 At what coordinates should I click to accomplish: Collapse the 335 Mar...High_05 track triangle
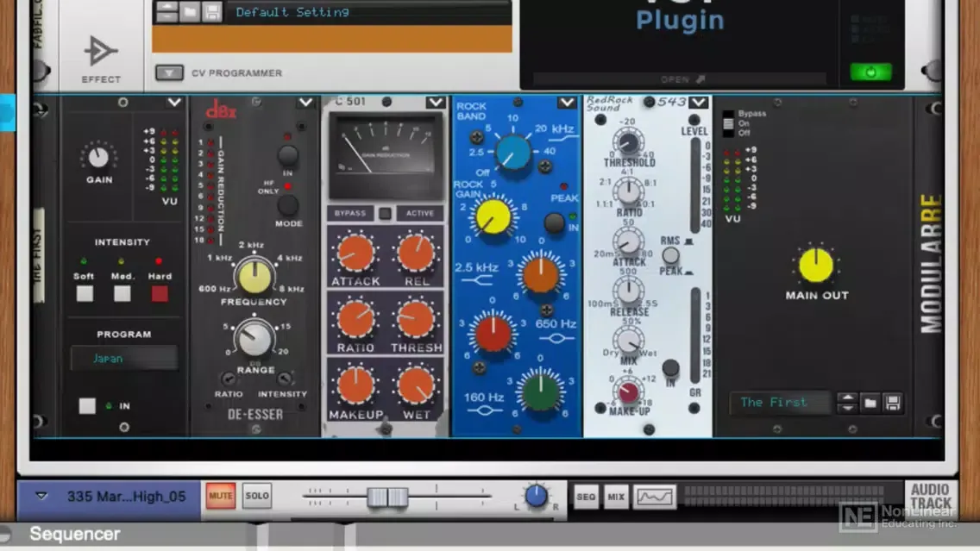point(41,496)
